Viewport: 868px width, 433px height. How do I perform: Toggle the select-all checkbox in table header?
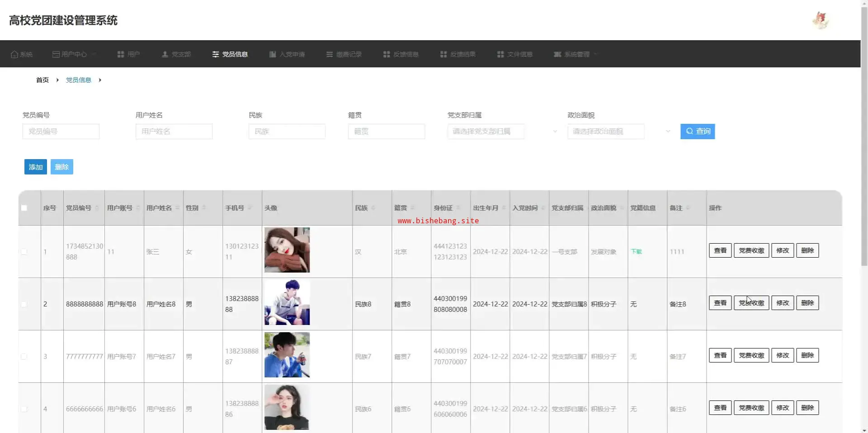[24, 208]
